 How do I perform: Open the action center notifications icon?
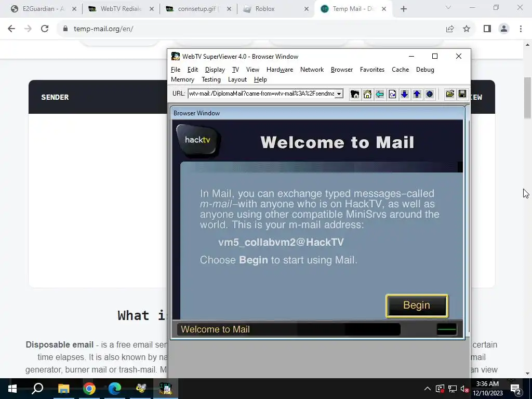516,389
